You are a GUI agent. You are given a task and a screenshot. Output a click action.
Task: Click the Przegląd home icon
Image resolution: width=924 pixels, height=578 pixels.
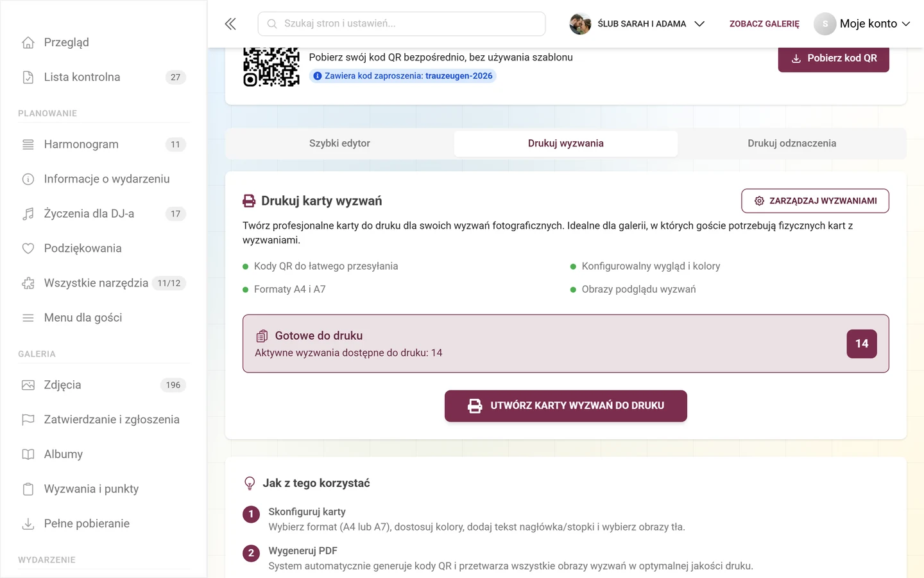[28, 42]
